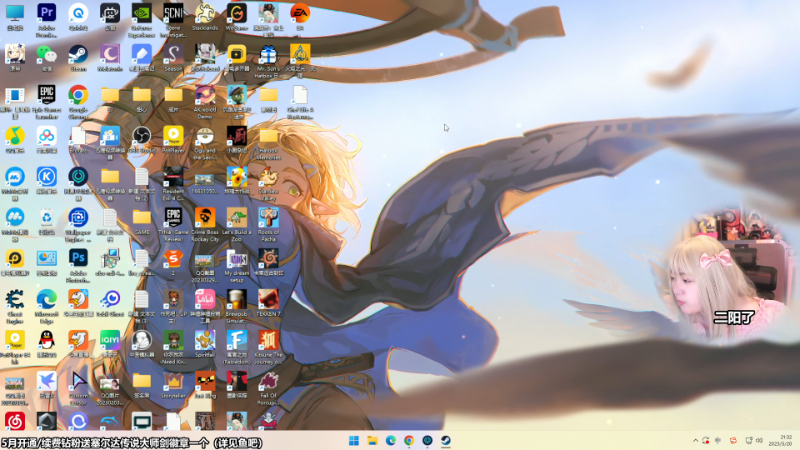The height and width of the screenshot is (450, 800).
Task: Open Epic Games Launcher shortcut
Action: pos(46,102)
